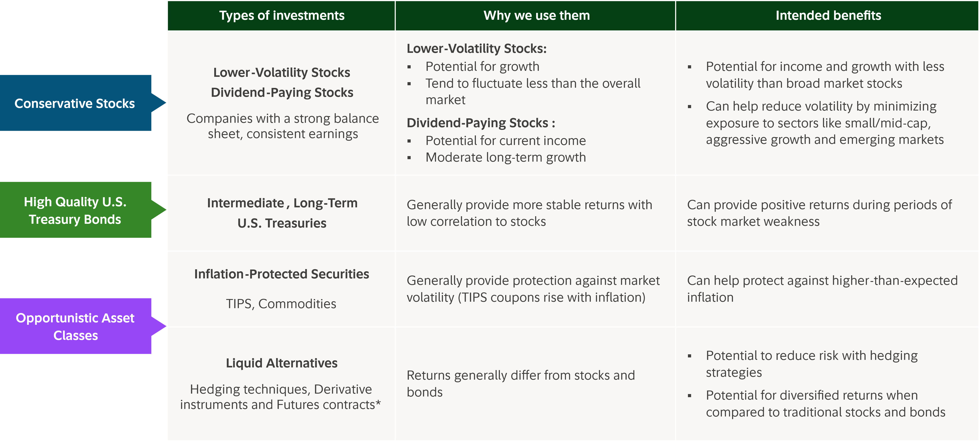Click the Intermediate, Long-Term U.S. Treasuries cell
Image resolution: width=980 pixels, height=442 pixels.
282,213
